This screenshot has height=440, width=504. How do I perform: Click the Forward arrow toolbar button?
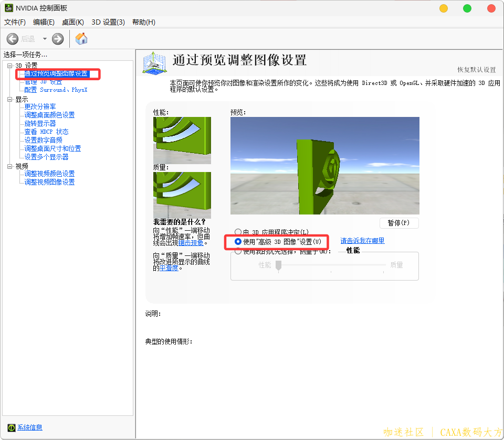[58, 39]
